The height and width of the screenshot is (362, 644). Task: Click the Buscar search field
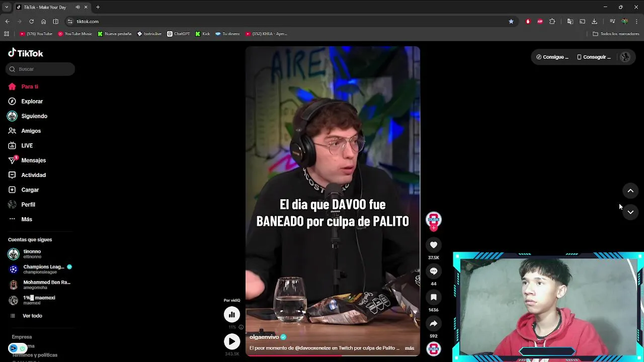[x=40, y=69]
